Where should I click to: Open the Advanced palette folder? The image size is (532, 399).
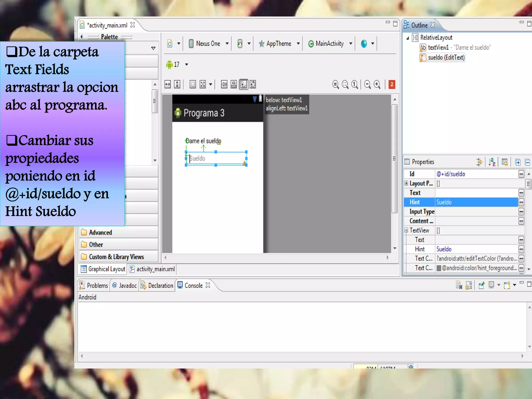100,232
